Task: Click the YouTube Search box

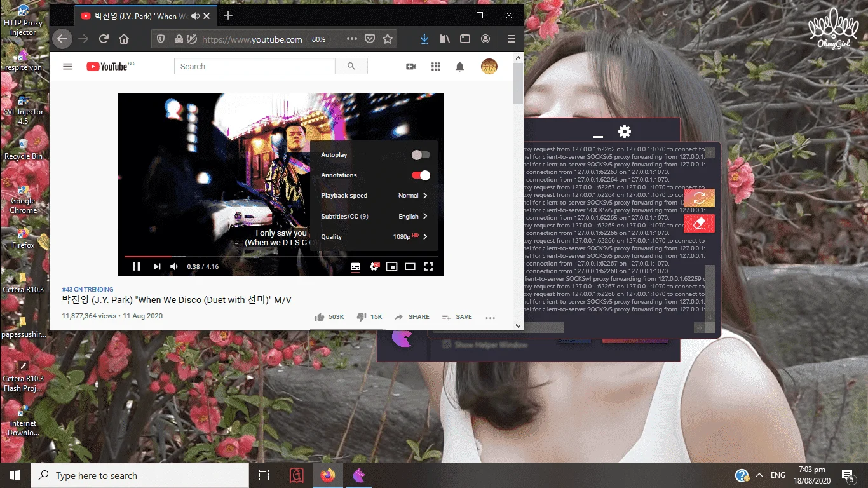Action: [x=255, y=66]
